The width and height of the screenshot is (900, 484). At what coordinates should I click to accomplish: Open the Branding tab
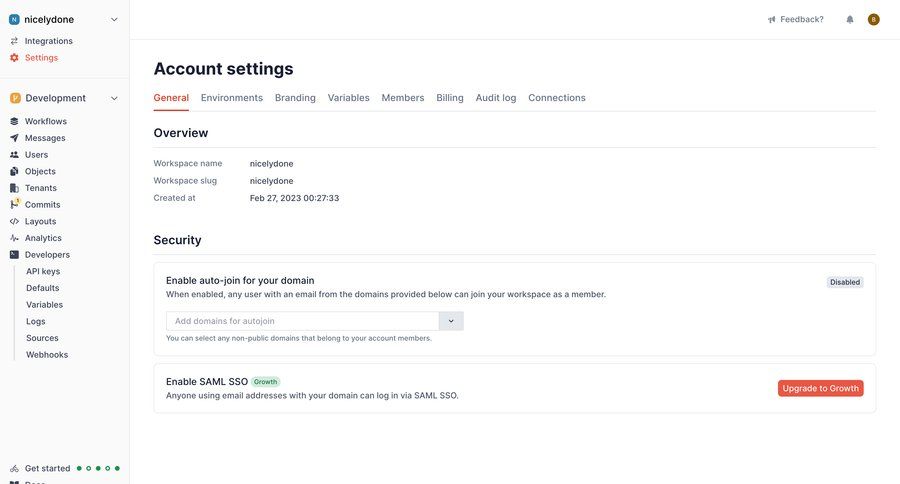(x=295, y=98)
